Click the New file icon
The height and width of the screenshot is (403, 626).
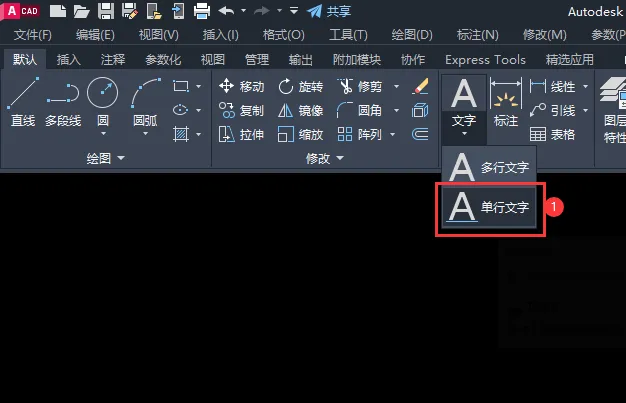58,11
